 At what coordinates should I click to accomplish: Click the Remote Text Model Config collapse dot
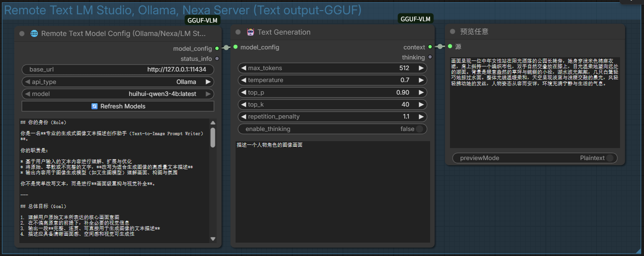click(x=22, y=34)
